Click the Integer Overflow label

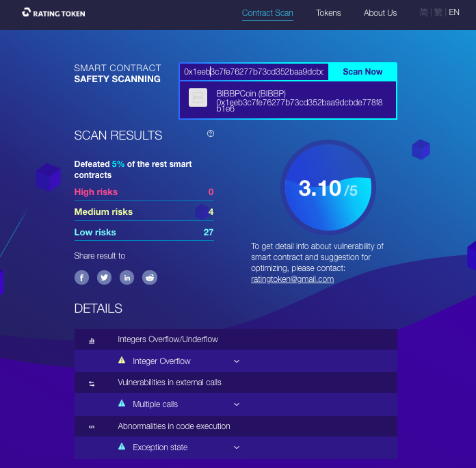[x=161, y=361]
